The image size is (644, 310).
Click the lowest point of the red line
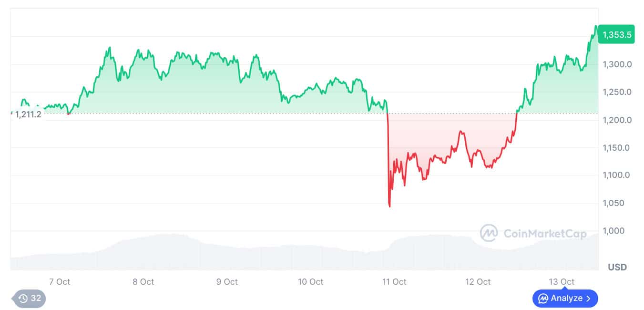[x=390, y=206]
